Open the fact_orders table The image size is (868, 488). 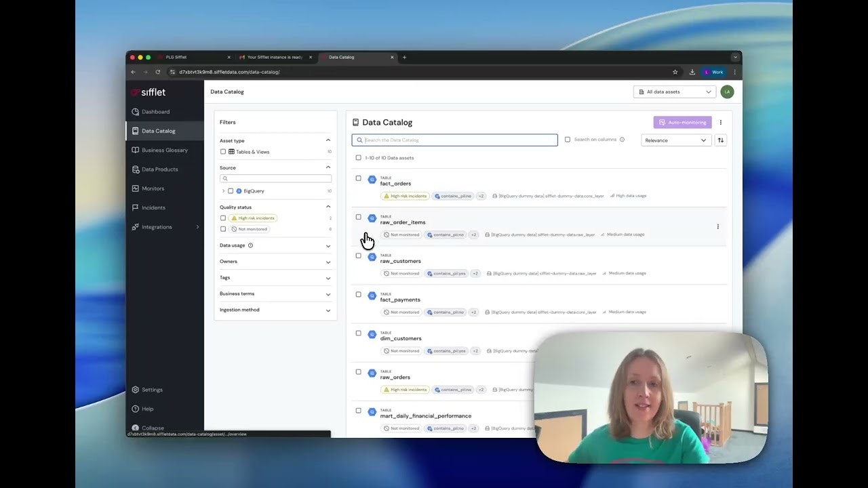click(395, 184)
